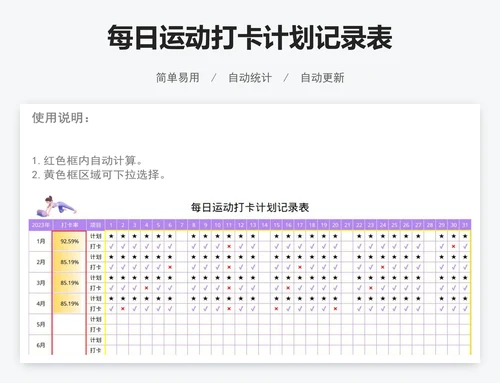Viewport: 500px width, 383px height.
Task: Click the red cross in February day 17
Action: [300, 267]
